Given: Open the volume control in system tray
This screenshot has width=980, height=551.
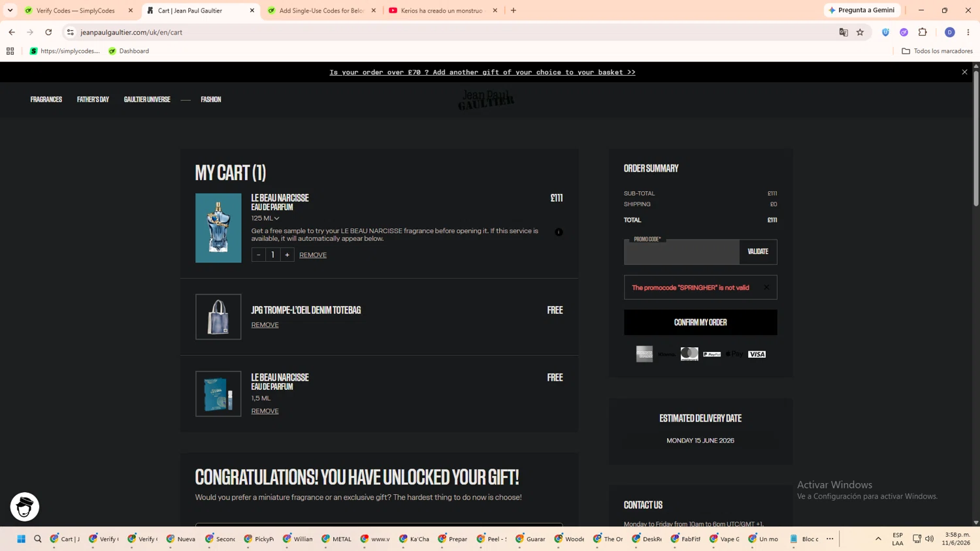Looking at the screenshot, I should (929, 539).
